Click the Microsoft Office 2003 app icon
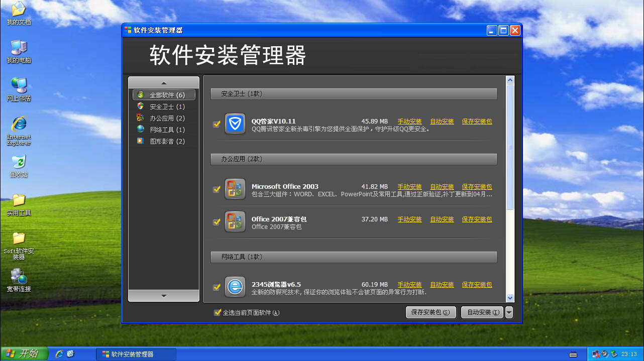 pos(235,189)
